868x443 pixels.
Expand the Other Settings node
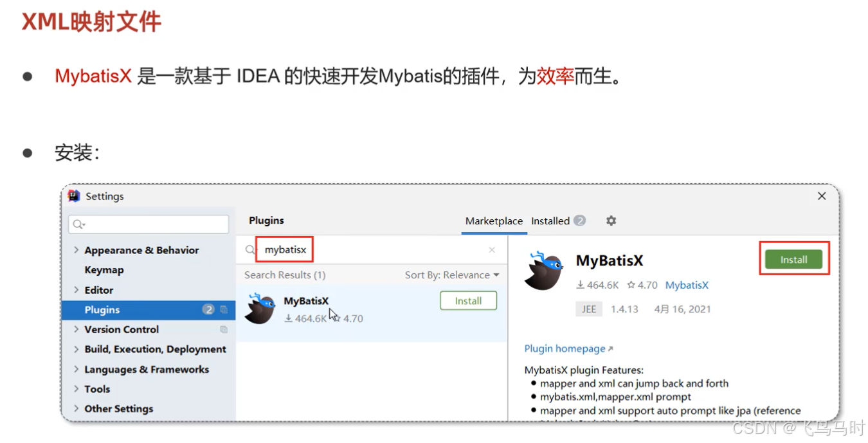77,408
